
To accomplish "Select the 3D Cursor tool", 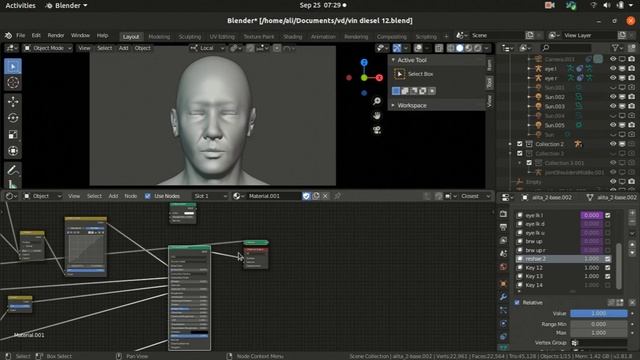I will 13,82.
